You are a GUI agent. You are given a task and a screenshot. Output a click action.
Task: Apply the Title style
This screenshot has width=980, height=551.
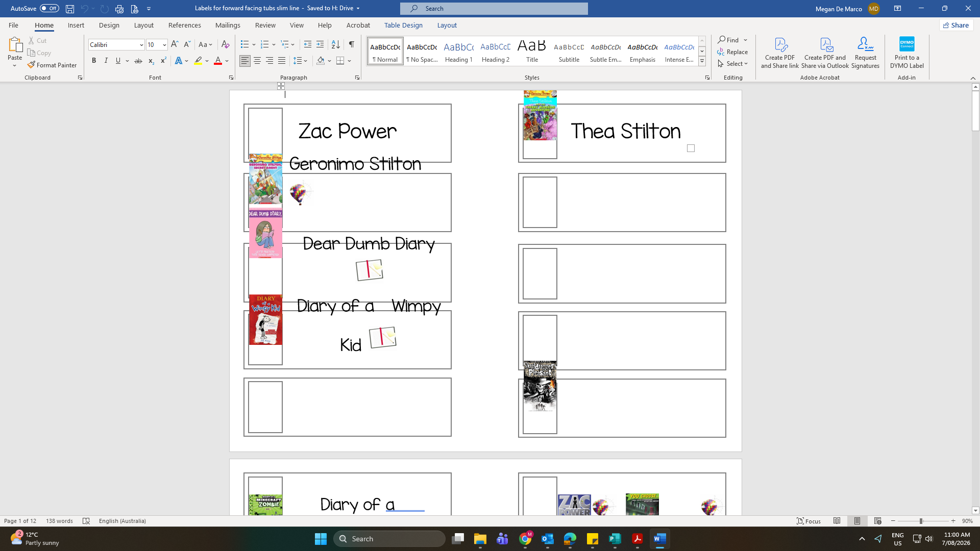[x=532, y=51]
